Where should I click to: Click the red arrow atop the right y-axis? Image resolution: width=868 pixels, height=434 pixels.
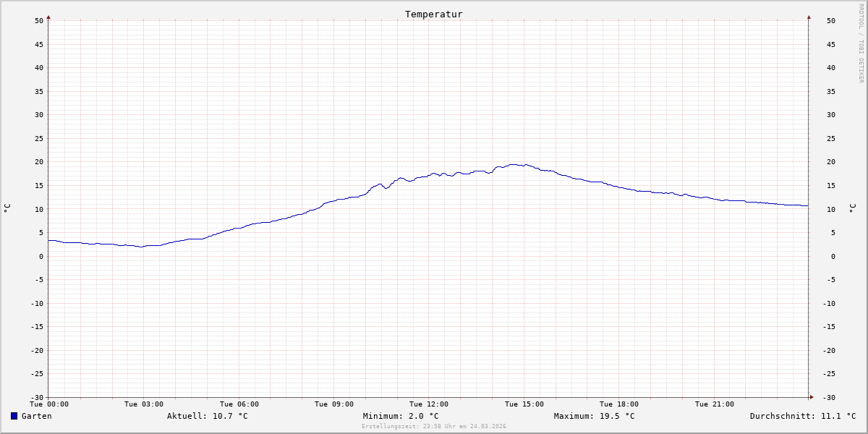click(809, 17)
